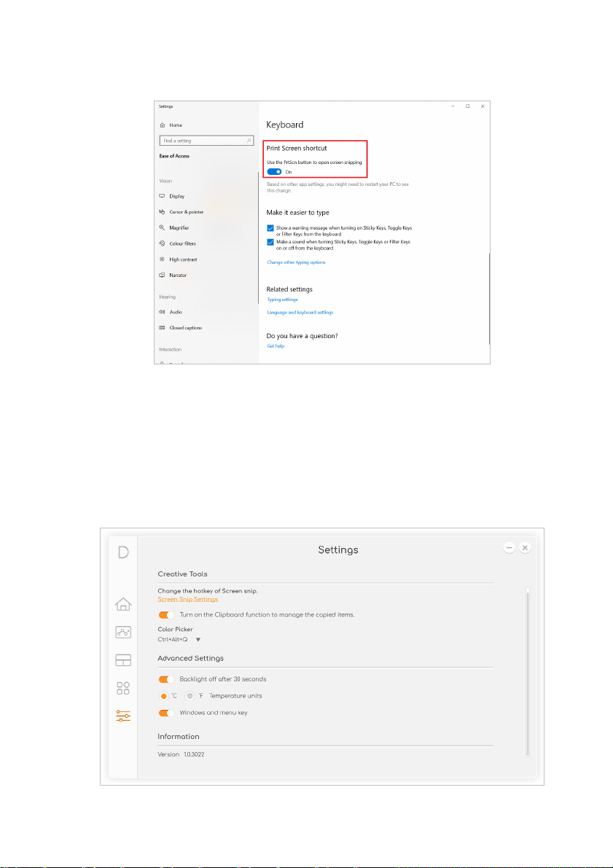Uncheck Show a warning message checkbox
The width and height of the screenshot is (613, 868).
coord(270,228)
